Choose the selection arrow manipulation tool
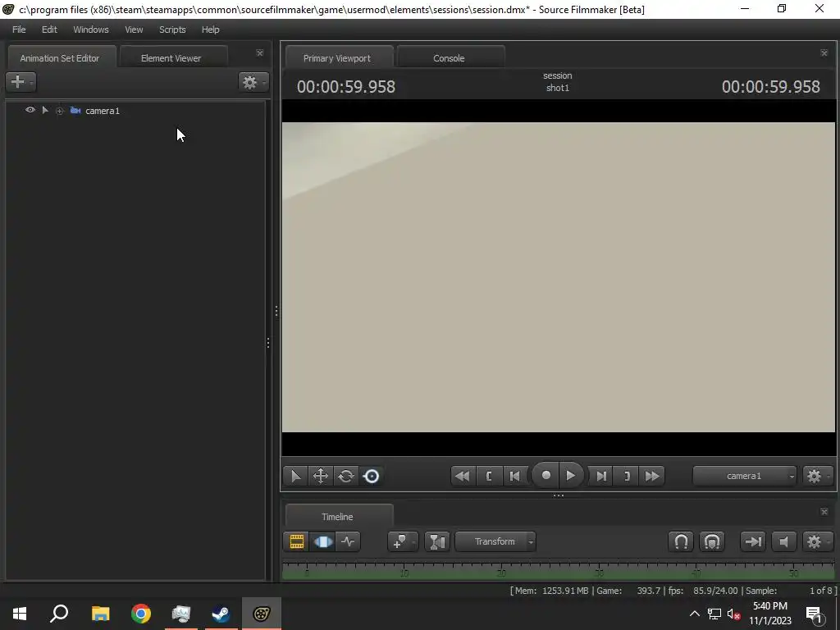This screenshot has width=840, height=630. click(295, 476)
